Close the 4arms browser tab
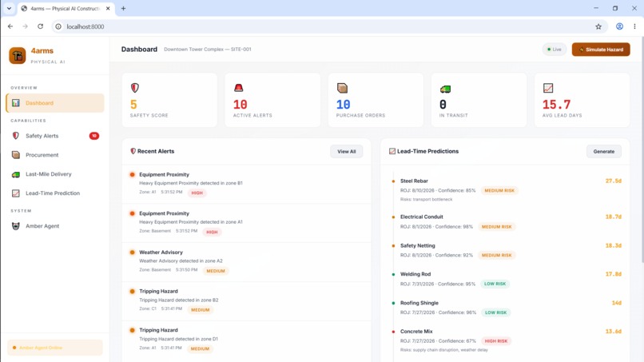This screenshot has width=644, height=362. [x=108, y=8]
